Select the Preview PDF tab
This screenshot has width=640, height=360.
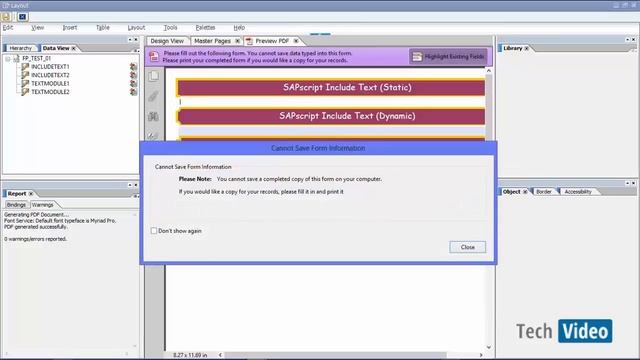[272, 41]
